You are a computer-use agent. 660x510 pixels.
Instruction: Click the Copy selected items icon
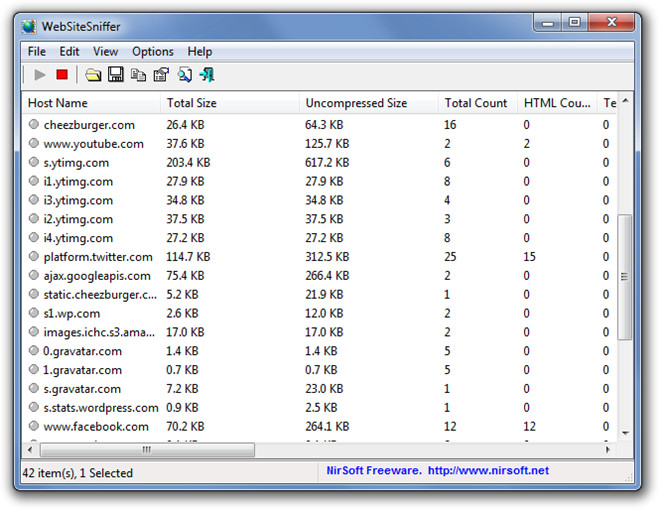click(138, 74)
